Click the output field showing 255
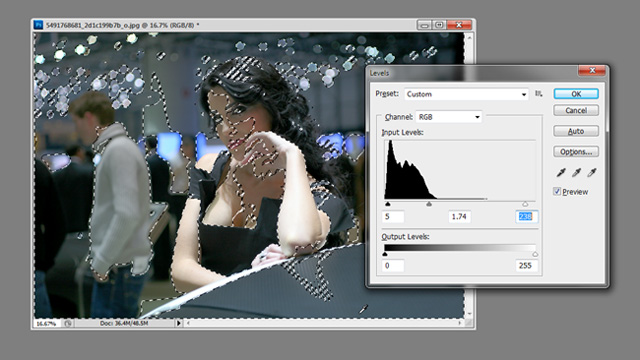The height and width of the screenshot is (360, 640). [x=527, y=266]
